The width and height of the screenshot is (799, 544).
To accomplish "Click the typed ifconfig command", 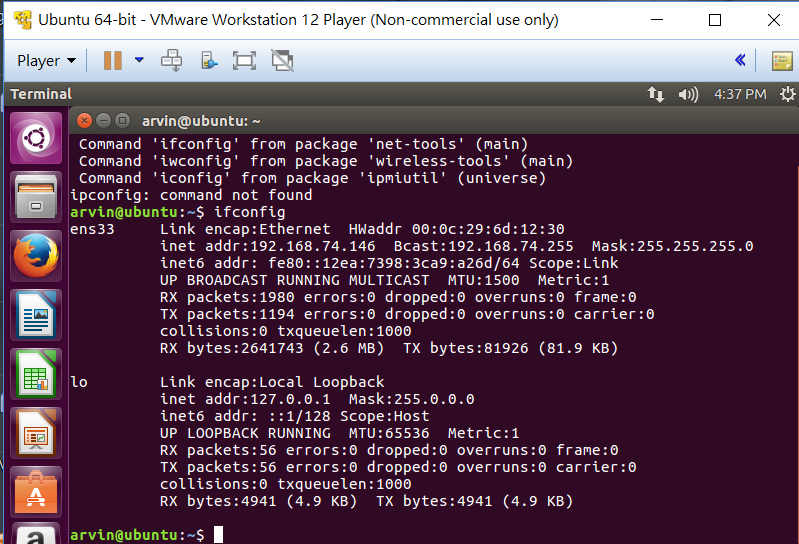I will [x=250, y=212].
